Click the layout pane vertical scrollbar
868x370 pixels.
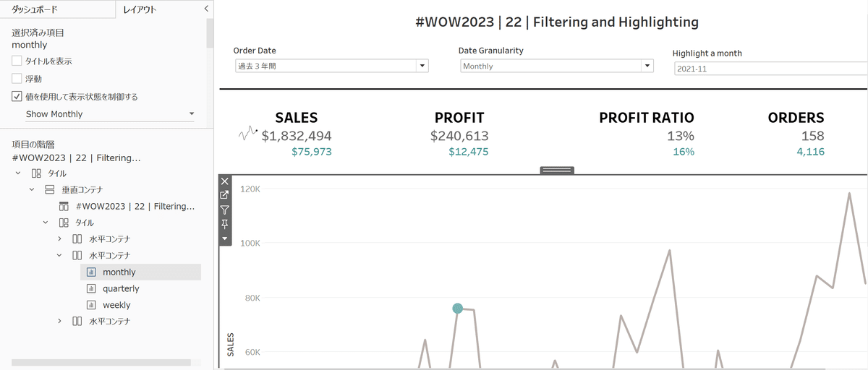[x=210, y=33]
